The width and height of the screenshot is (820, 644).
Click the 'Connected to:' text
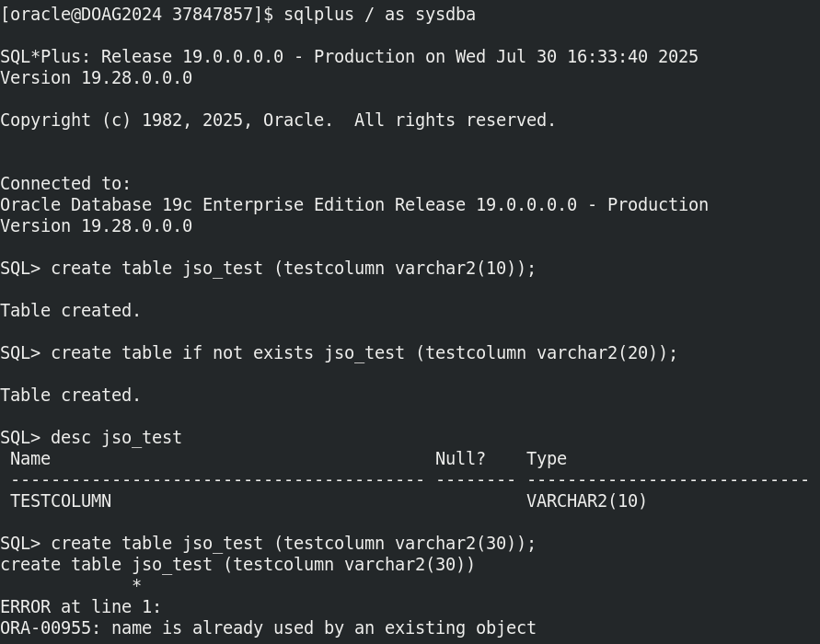pyautogui.click(x=65, y=183)
